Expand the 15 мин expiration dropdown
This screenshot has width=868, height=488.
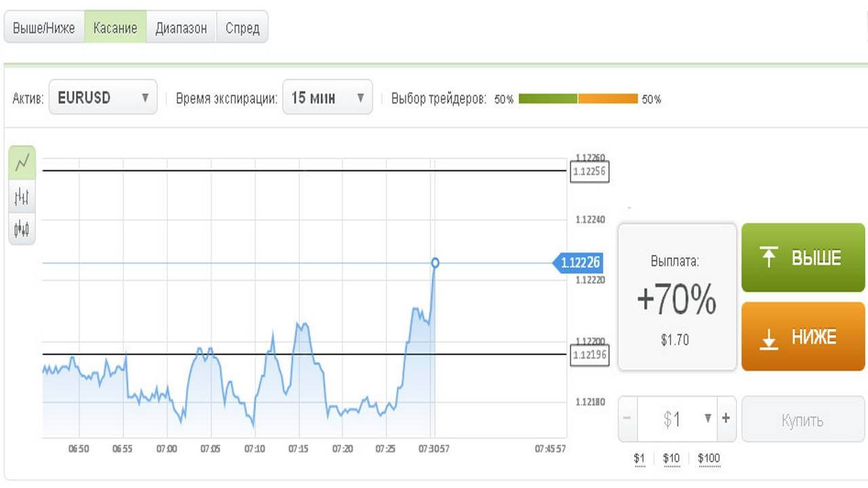[x=327, y=98]
